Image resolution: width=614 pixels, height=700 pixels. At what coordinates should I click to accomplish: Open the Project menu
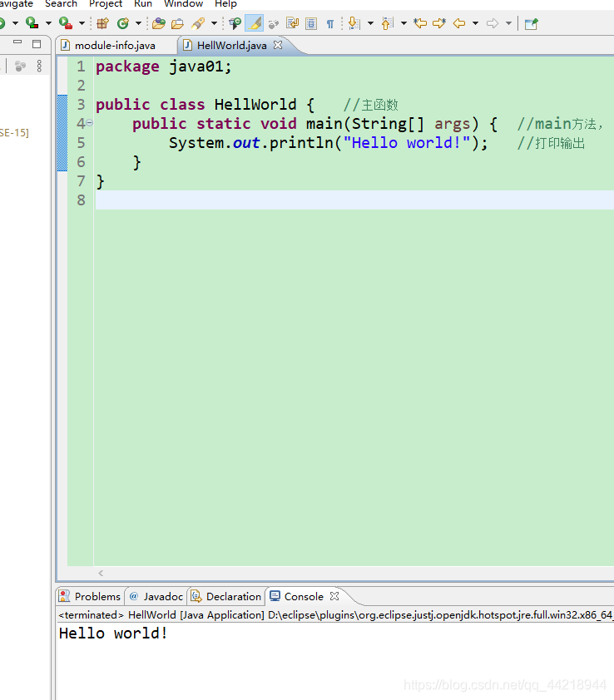pyautogui.click(x=106, y=3)
